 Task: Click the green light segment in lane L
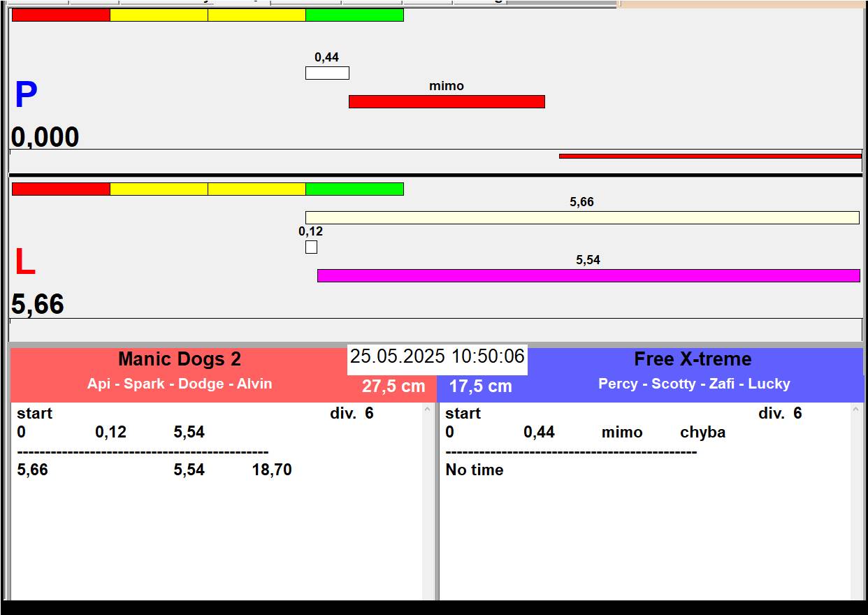click(x=354, y=189)
